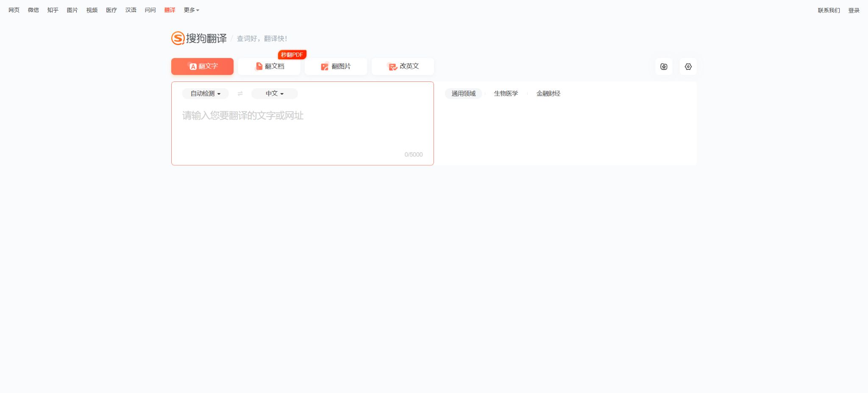
Task: Select the 通用领域 domain option
Action: click(464, 94)
